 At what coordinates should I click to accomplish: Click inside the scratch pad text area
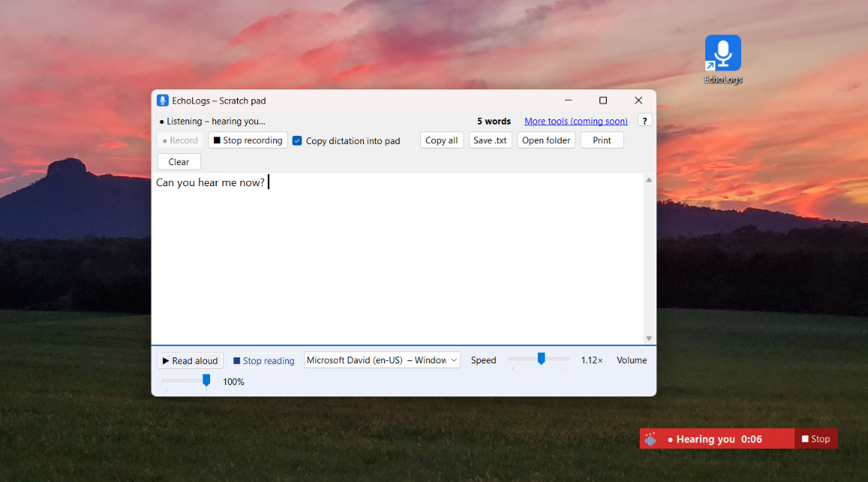(398, 259)
